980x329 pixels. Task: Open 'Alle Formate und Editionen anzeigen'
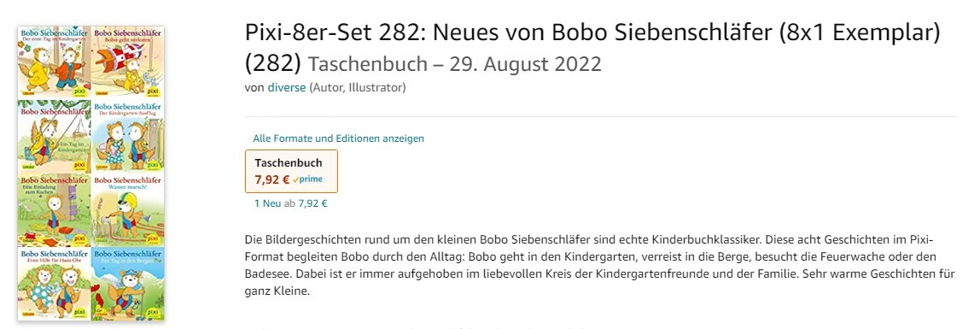pyautogui.click(x=338, y=138)
